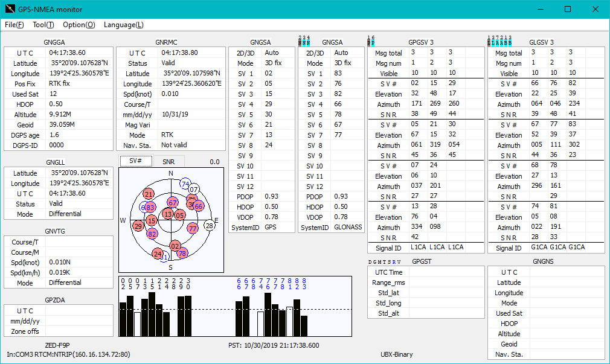The width and height of the screenshot is (610, 364).
Task: Click satellite 77 marker in sky plot
Action: [x=193, y=228]
